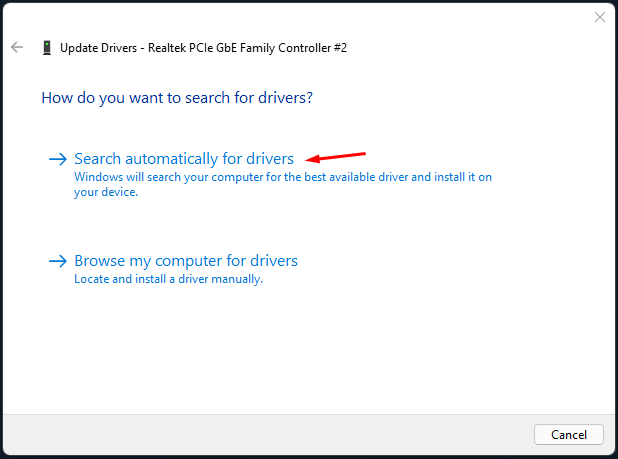The image size is (618, 459).
Task: Click the arrow icon before Search automatically
Action: (x=58, y=159)
